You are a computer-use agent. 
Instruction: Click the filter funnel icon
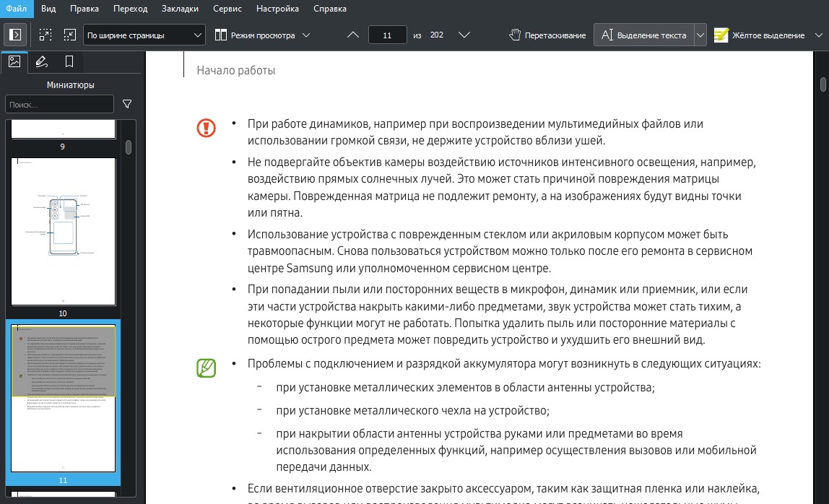(x=127, y=104)
